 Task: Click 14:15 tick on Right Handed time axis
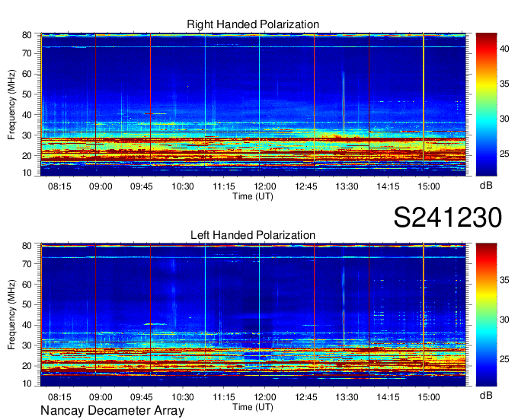tap(388, 186)
